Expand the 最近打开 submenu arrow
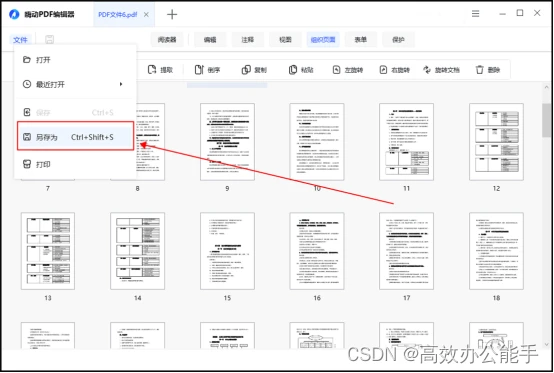554x373 pixels. click(x=121, y=84)
